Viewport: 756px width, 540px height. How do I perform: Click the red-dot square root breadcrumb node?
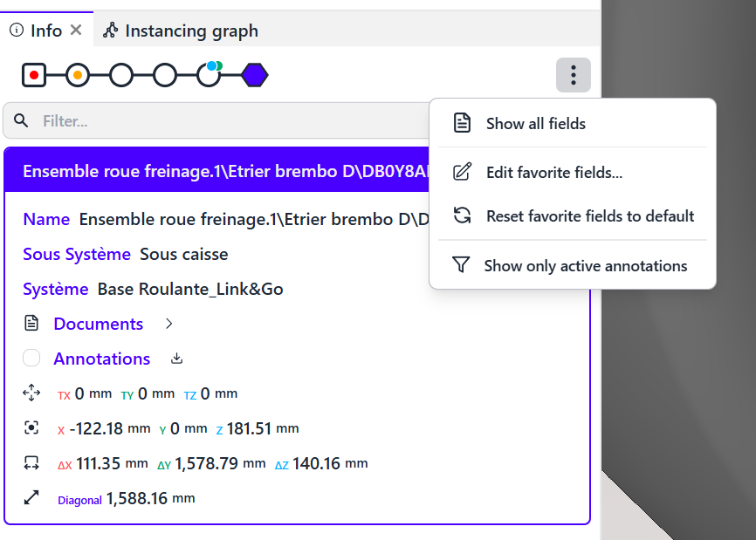coord(34,76)
